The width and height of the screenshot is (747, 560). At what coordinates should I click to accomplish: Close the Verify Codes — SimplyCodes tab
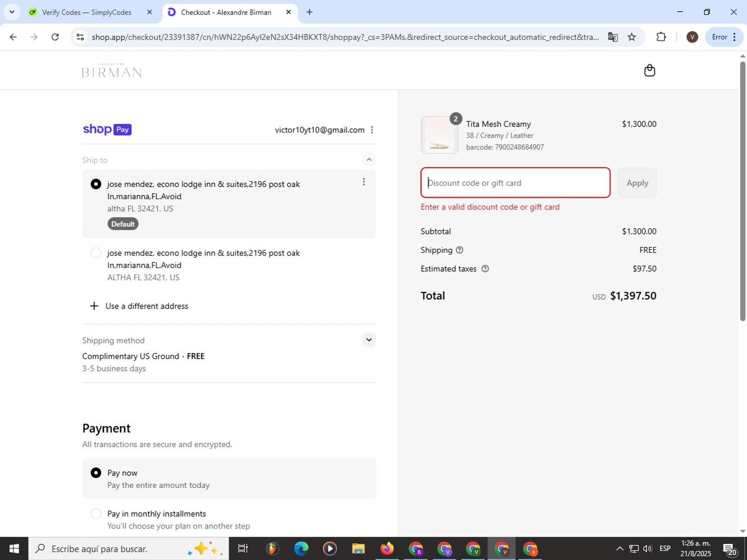pyautogui.click(x=149, y=12)
